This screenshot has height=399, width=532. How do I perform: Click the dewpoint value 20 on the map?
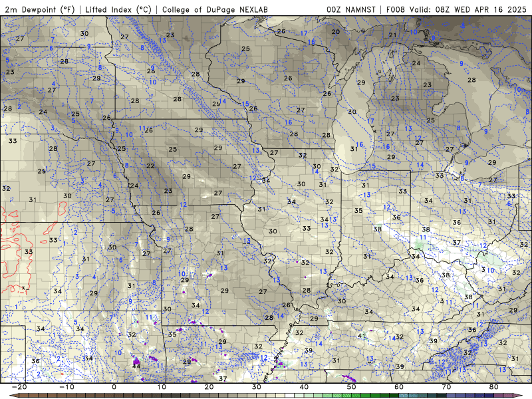(336, 31)
